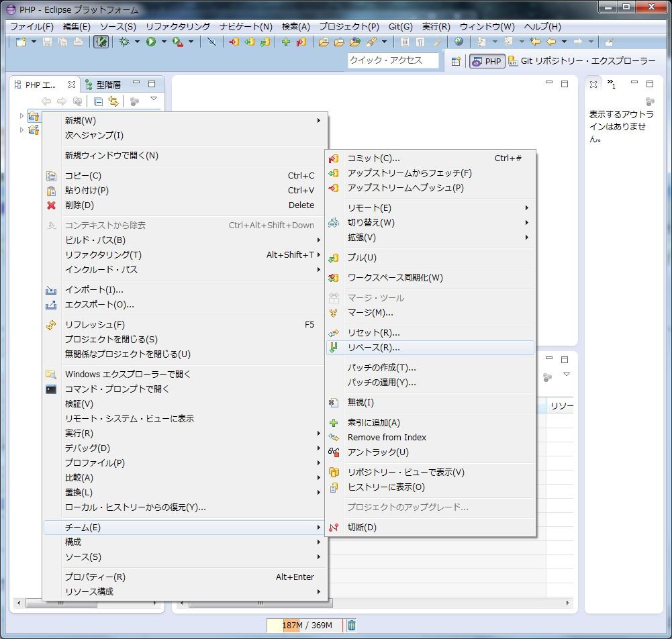The width and height of the screenshot is (672, 639).
Task: Click the クイック・アクセス search field
Action: point(393,60)
